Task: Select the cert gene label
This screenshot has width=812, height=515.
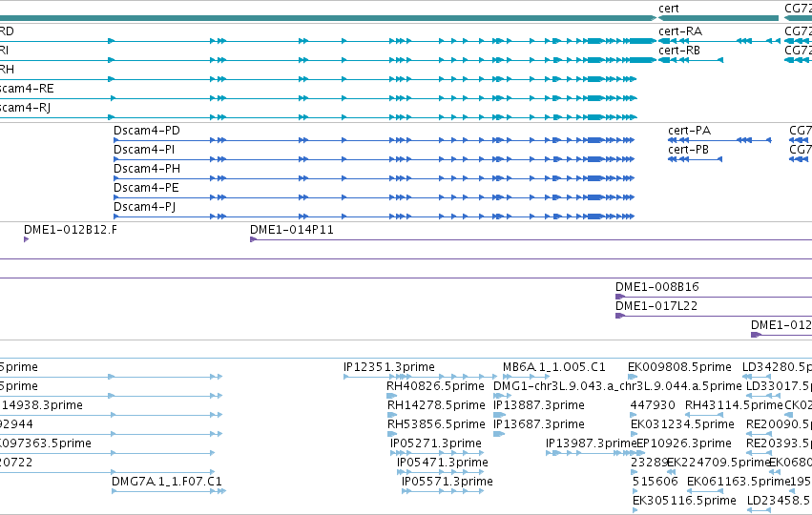Action: point(669,9)
